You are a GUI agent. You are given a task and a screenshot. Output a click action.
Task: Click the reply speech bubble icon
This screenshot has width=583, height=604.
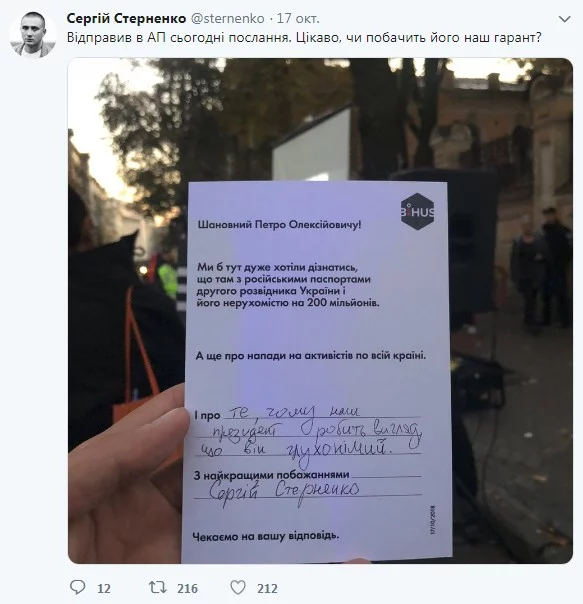[x=77, y=587]
